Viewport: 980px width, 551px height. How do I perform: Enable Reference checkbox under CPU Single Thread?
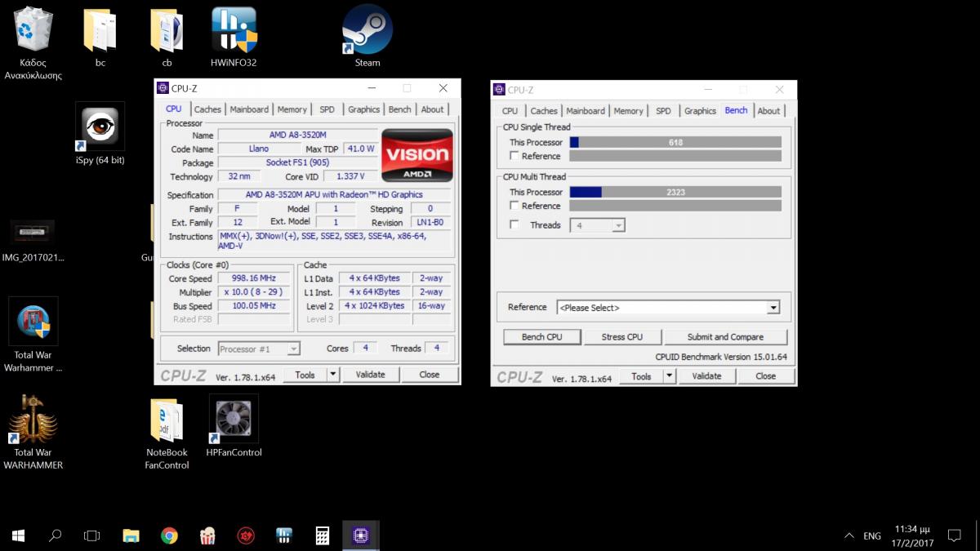coord(514,156)
